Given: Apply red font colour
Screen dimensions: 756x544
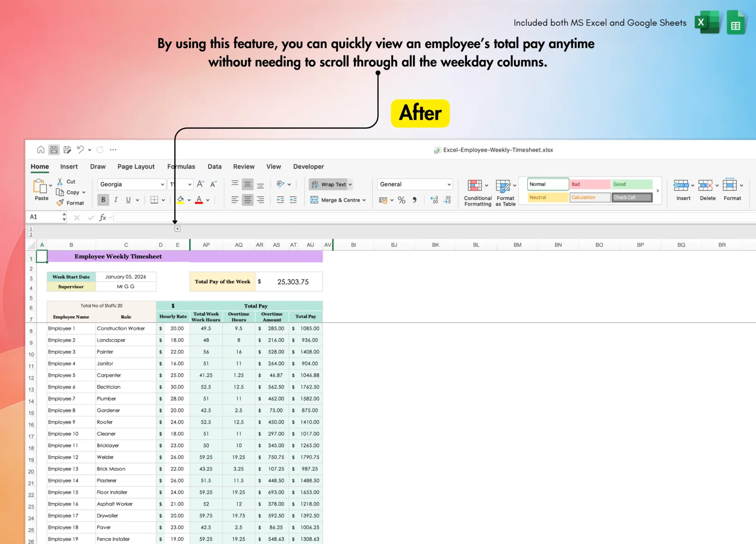Looking at the screenshot, I should (199, 200).
